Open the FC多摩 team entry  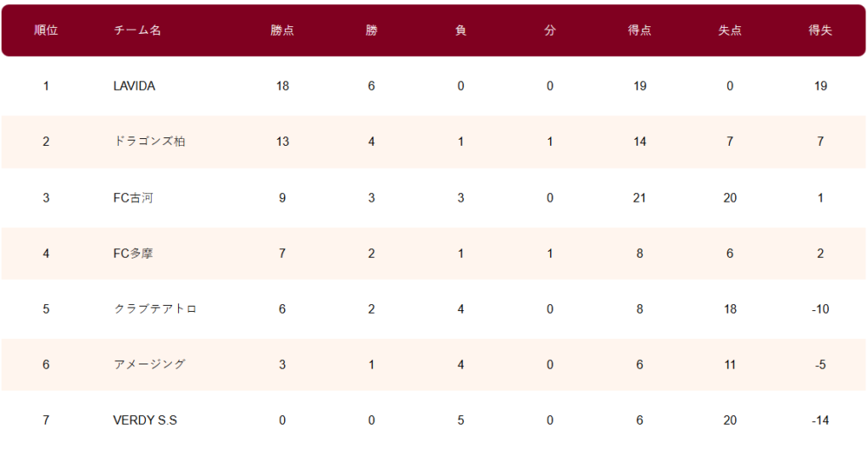(x=133, y=253)
